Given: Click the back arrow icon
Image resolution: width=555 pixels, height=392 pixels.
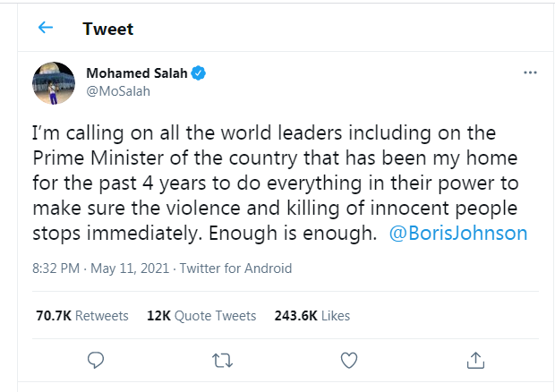Looking at the screenshot, I should point(46,28).
